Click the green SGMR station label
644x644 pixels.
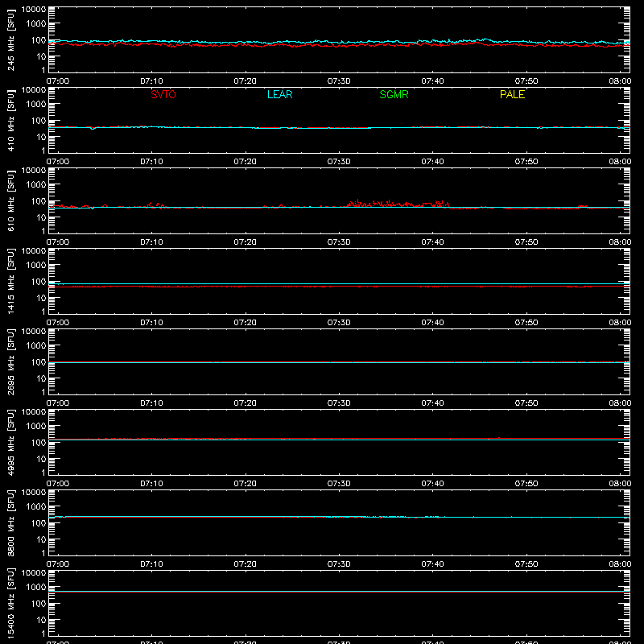click(x=394, y=94)
